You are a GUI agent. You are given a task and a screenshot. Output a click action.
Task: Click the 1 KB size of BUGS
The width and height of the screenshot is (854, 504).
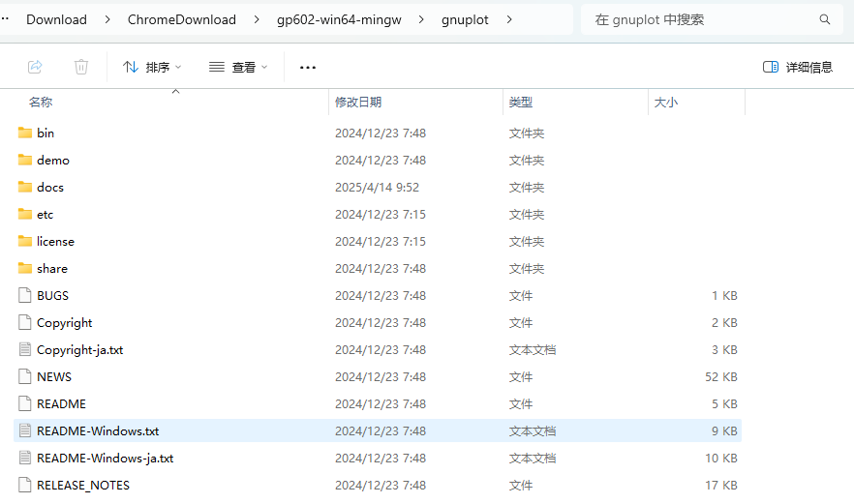point(724,296)
